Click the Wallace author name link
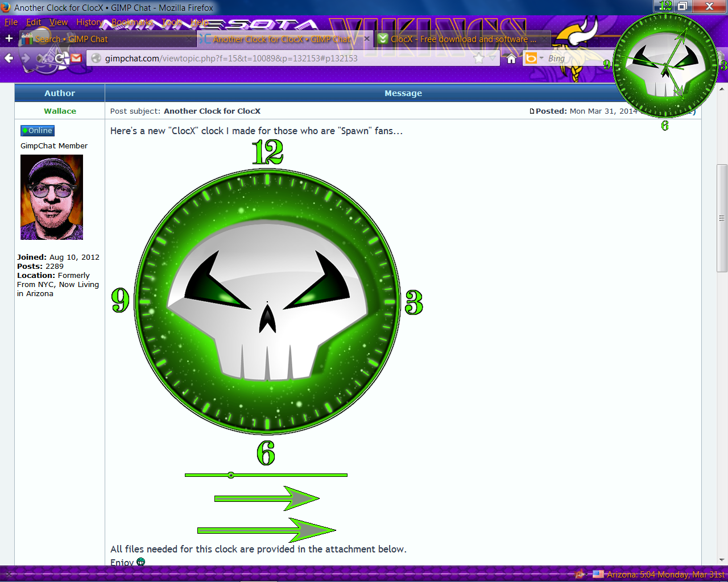Viewport: 728px width, 582px height. coord(60,111)
